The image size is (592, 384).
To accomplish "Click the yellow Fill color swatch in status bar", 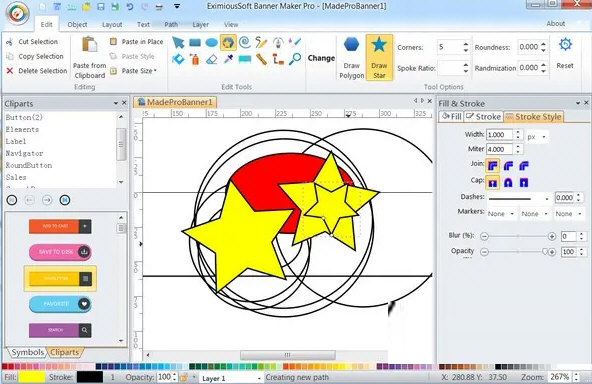I will pyautogui.click(x=32, y=377).
